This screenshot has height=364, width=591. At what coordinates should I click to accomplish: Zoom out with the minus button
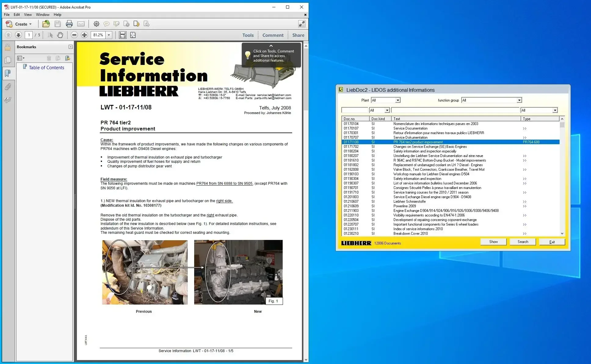(74, 35)
